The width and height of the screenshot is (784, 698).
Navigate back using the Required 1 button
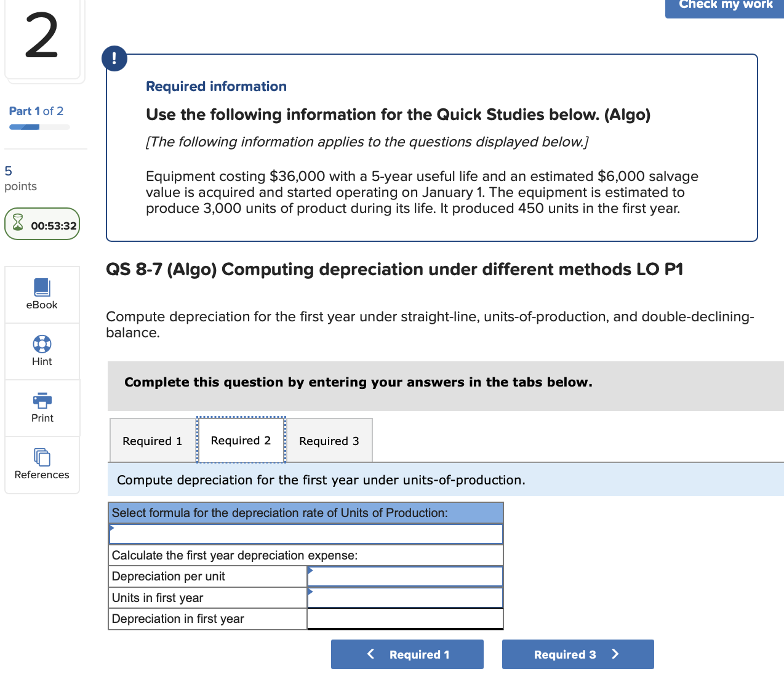(407, 654)
